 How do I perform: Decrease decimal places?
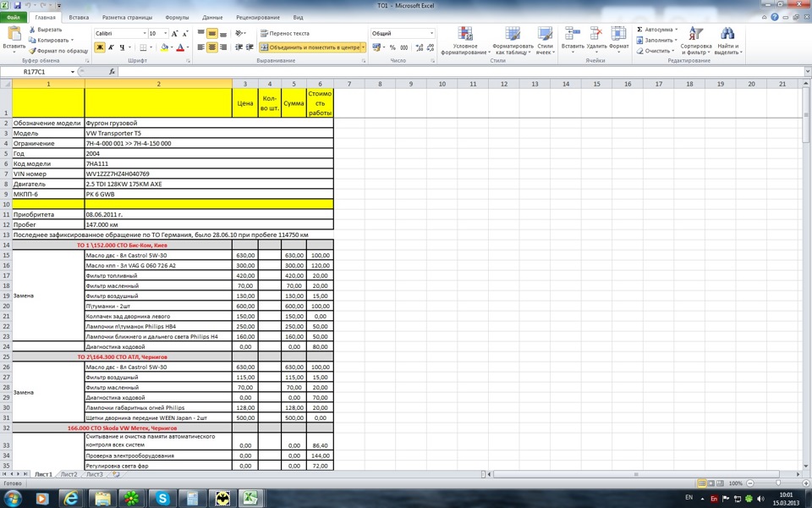431,47
